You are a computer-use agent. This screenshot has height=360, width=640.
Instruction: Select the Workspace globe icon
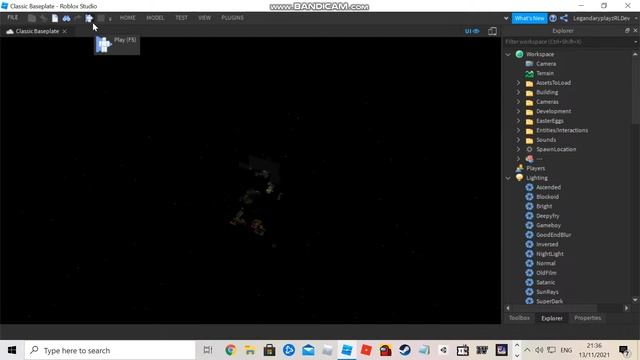[519, 54]
